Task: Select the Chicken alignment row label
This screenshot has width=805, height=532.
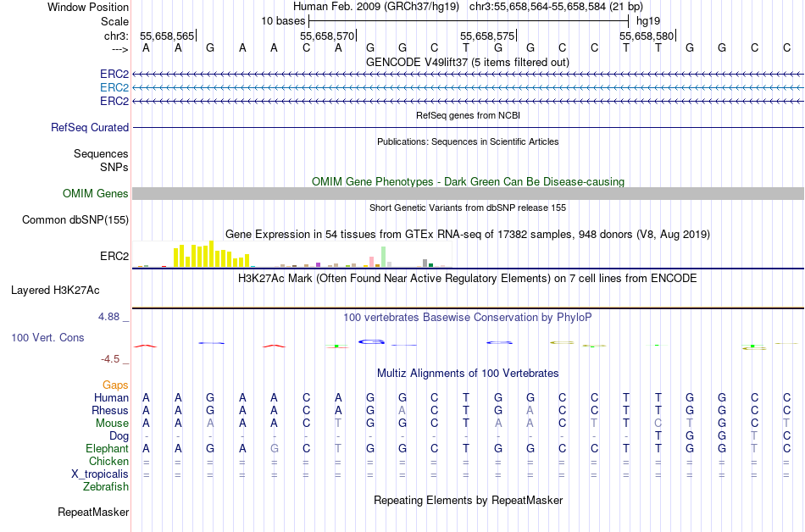Action: [x=108, y=461]
